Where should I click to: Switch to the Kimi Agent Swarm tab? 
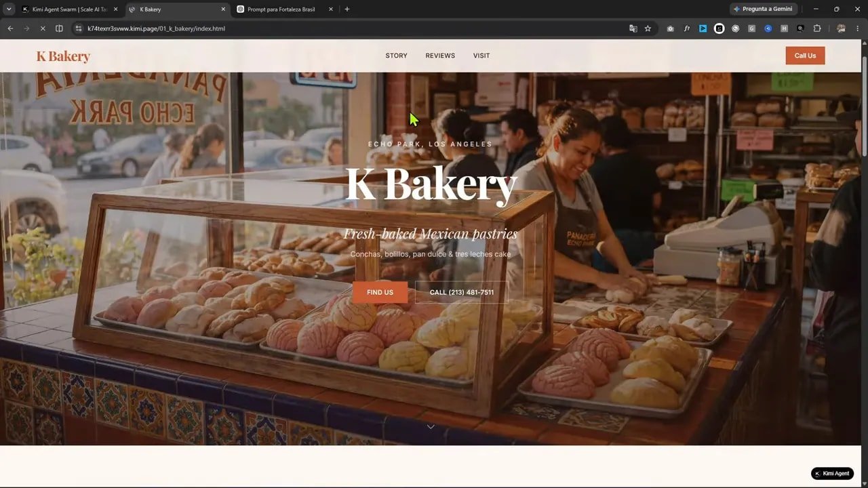69,9
